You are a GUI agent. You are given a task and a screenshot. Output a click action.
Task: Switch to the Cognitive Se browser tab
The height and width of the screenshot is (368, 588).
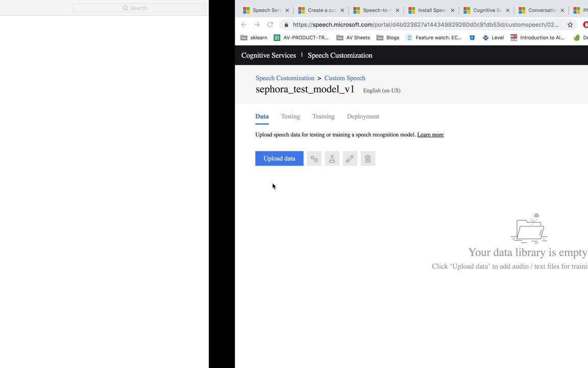(486, 11)
